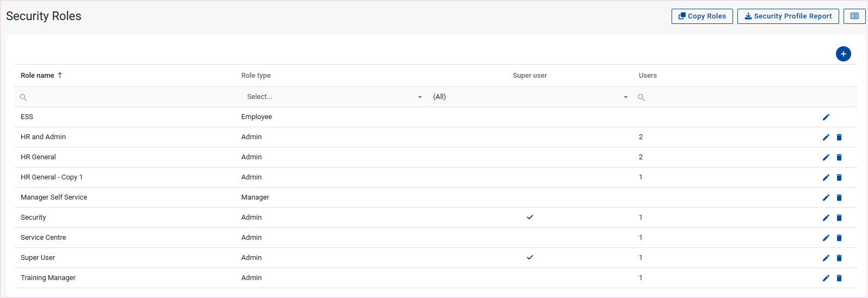The height and width of the screenshot is (298, 868).
Task: Delete the Training Manager role
Action: [x=839, y=278]
